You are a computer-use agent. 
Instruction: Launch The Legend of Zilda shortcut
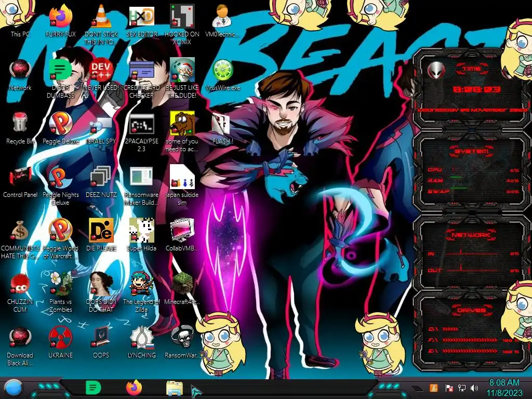click(141, 292)
